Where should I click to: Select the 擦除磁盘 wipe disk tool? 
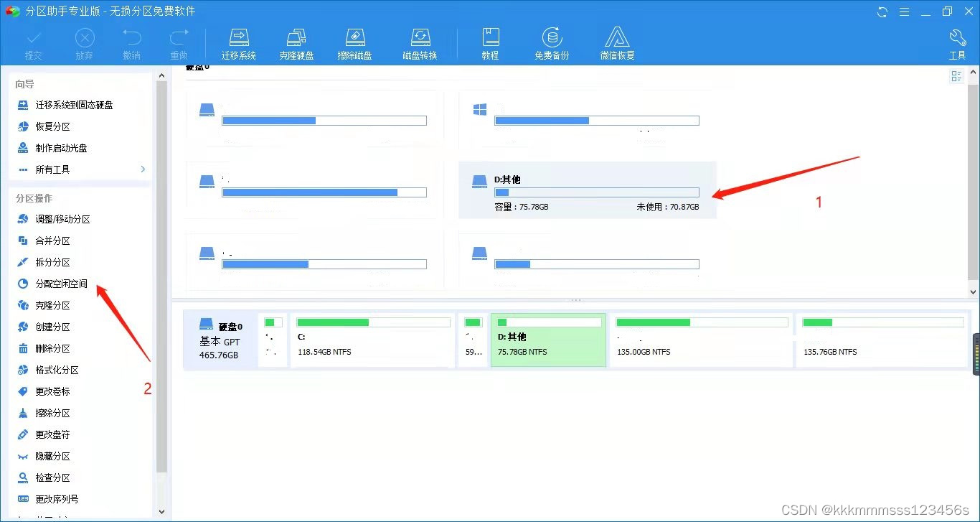coord(355,45)
